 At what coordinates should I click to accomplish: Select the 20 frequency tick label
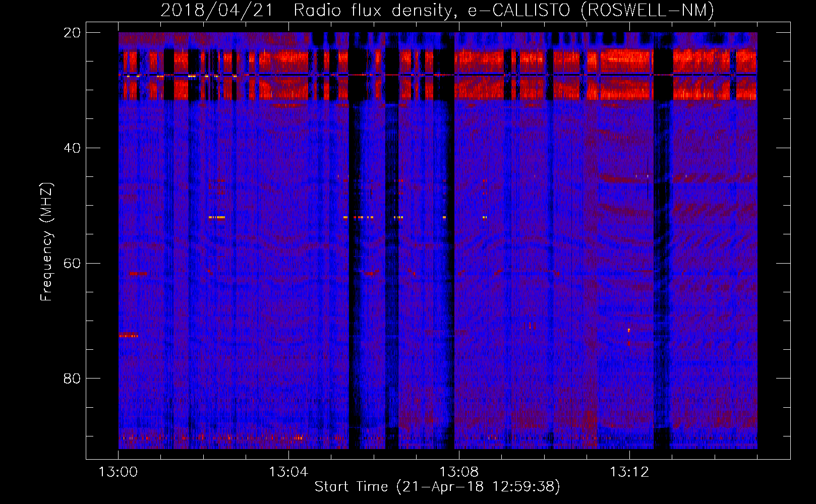point(72,33)
